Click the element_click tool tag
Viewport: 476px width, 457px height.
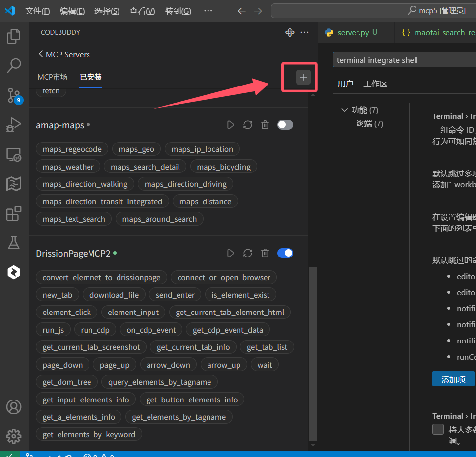pos(67,312)
